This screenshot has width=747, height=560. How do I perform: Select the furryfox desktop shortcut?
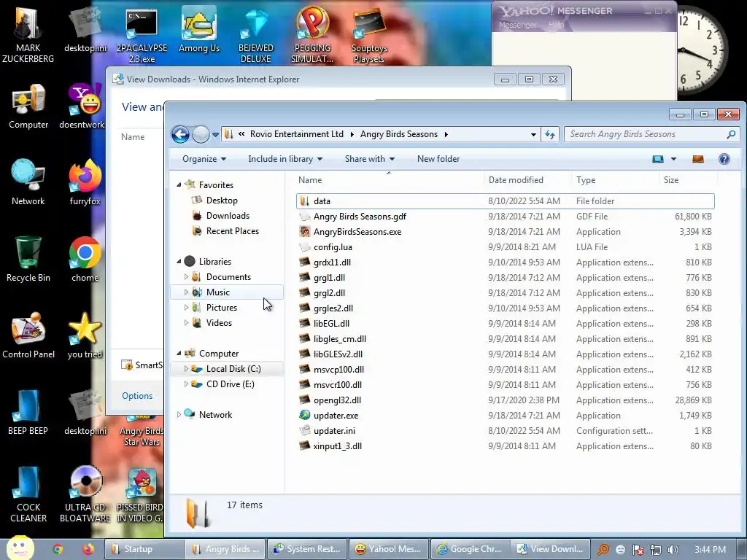point(85,183)
